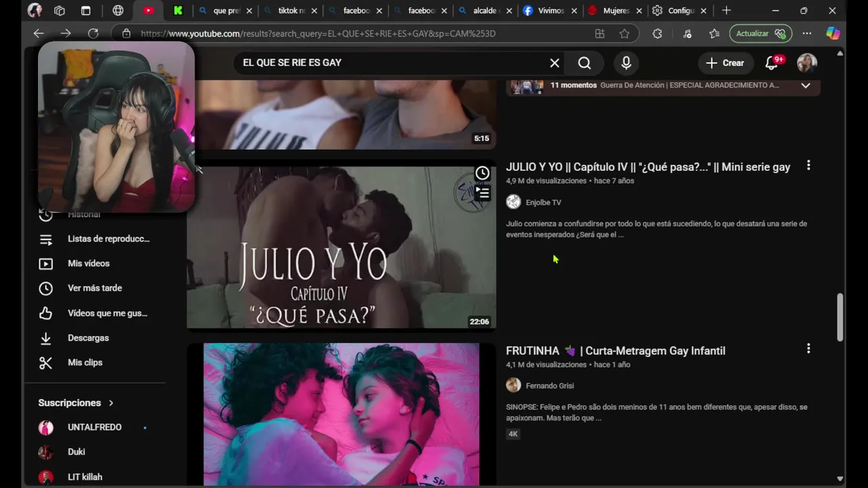Screen dimensions: 868x488
Task: Reload the page with refresh icon
Action: point(93,33)
